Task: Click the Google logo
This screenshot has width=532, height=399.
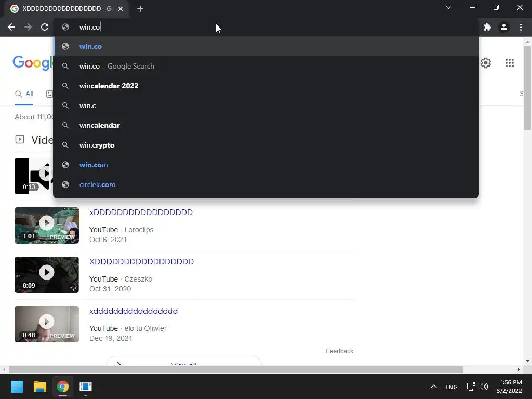Action: point(33,63)
